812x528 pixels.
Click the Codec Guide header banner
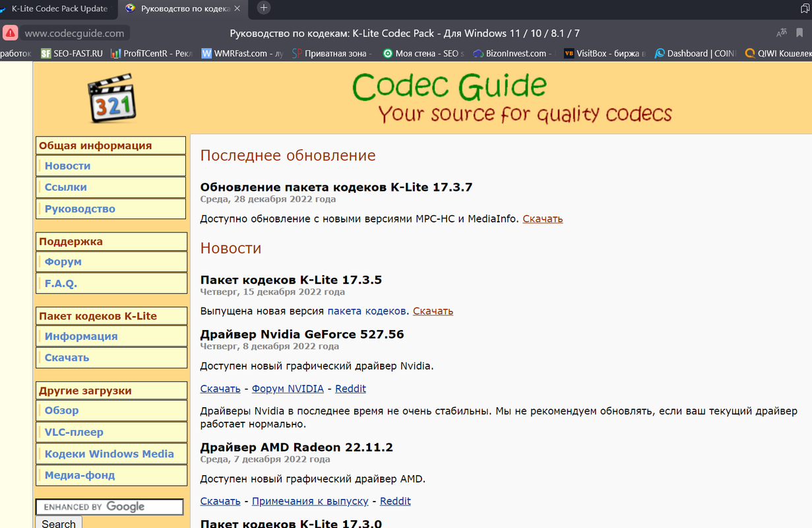click(x=511, y=98)
